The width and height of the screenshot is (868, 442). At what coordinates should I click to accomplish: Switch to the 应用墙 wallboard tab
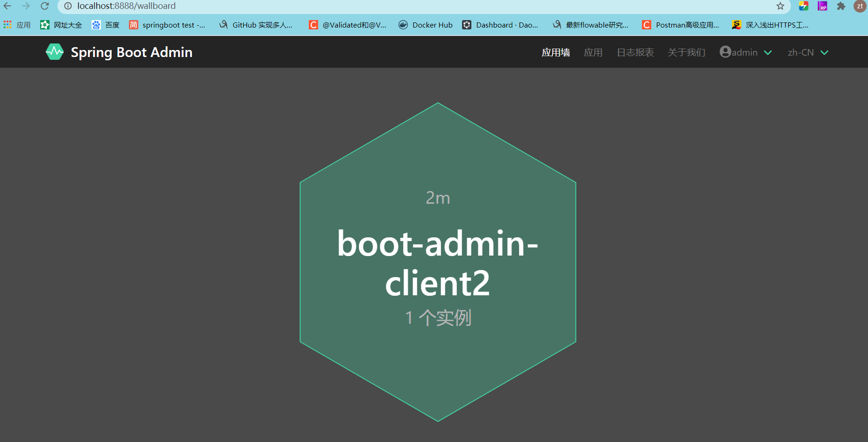click(556, 52)
